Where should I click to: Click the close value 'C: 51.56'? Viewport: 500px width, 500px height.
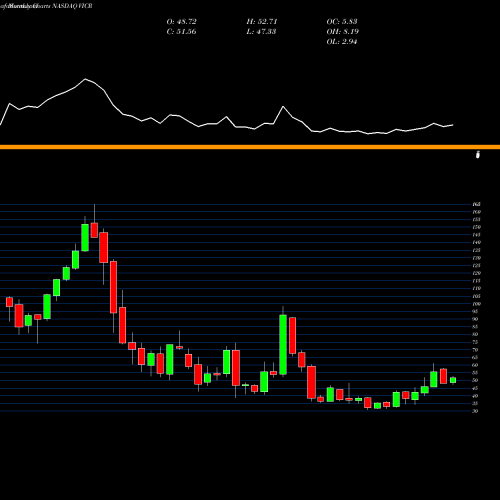pyautogui.click(x=181, y=32)
